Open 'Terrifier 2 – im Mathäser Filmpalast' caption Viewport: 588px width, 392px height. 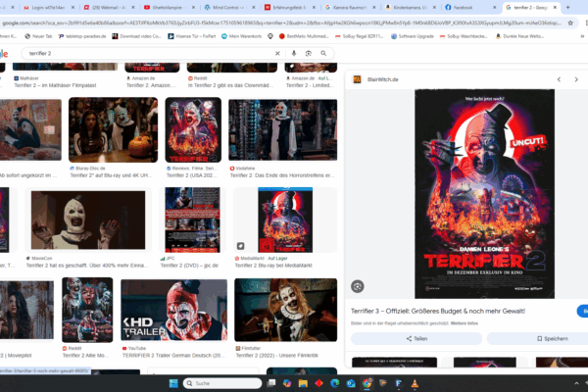coord(55,85)
